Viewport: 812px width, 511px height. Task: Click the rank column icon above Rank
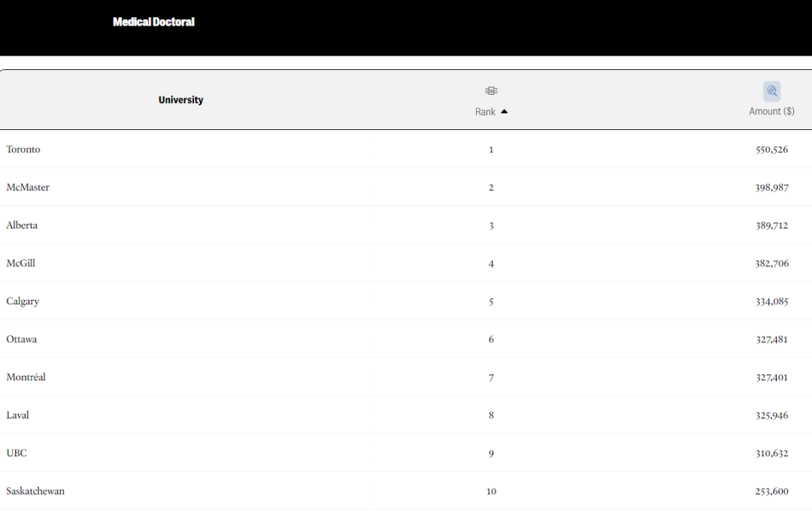491,91
